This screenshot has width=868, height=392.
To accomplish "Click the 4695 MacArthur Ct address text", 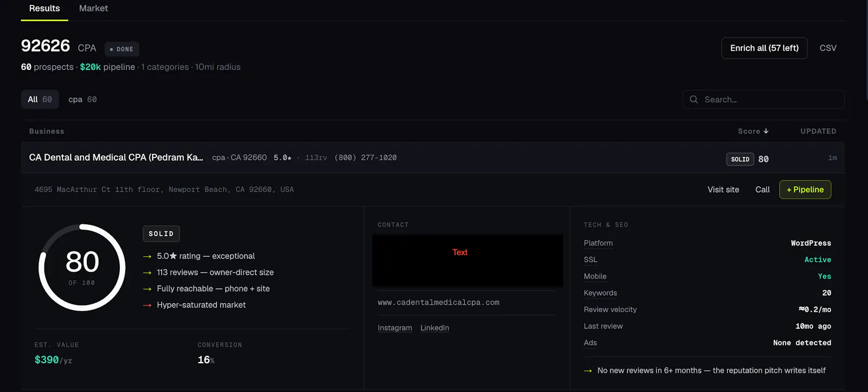I will (x=164, y=189).
